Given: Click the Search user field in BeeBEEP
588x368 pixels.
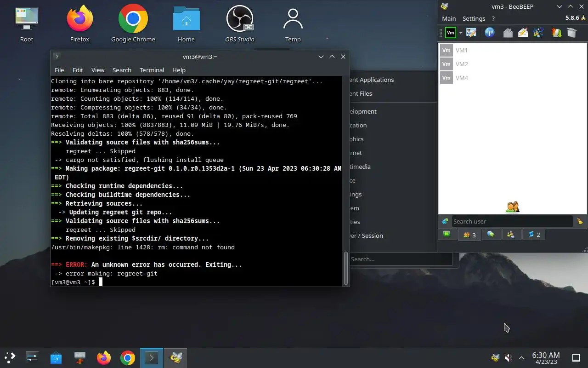Looking at the screenshot, I should [x=512, y=221].
